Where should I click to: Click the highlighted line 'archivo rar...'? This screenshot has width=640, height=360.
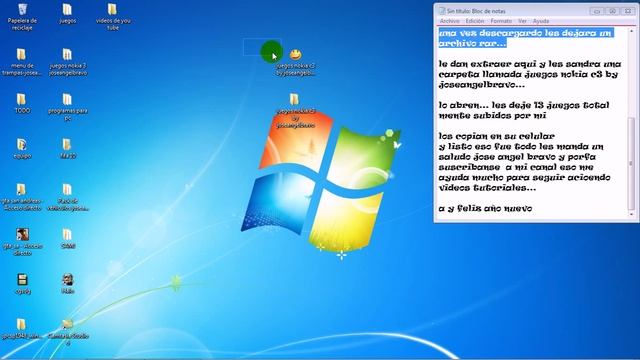473,43
